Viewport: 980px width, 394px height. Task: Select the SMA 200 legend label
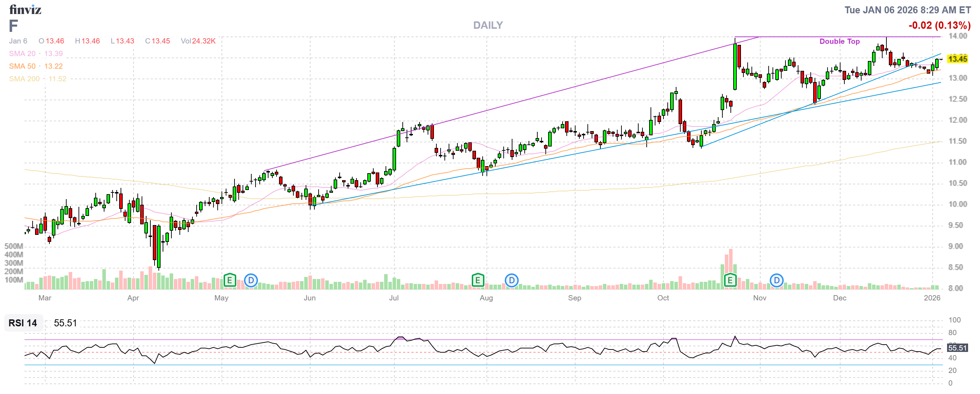24,79
